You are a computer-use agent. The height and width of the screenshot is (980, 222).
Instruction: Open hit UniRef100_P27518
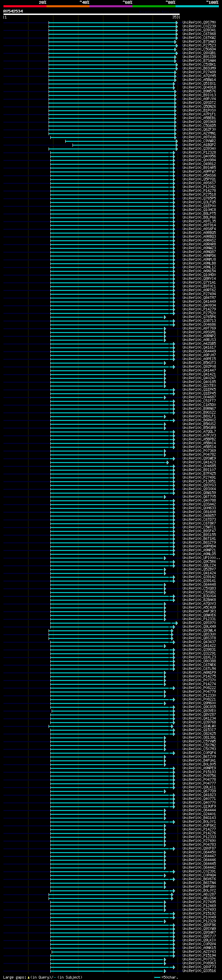[199, 194]
